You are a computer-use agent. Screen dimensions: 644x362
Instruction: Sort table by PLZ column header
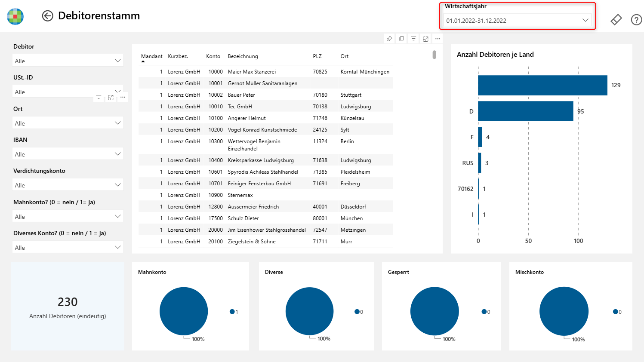point(317,56)
